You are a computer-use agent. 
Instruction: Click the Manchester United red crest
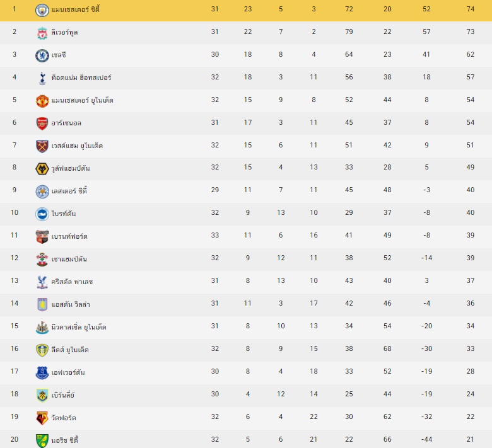click(42, 101)
